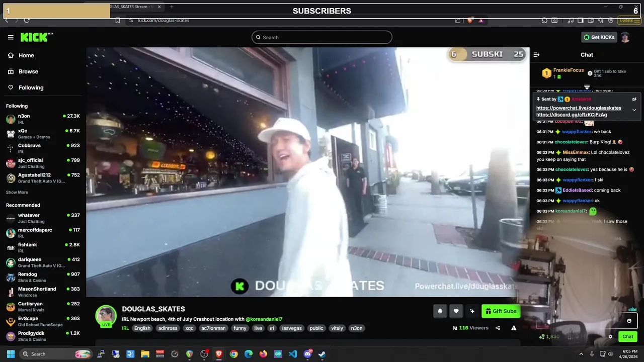Open Brave Rewards triangle icon
Screen dimensions: 644x362
point(481,20)
